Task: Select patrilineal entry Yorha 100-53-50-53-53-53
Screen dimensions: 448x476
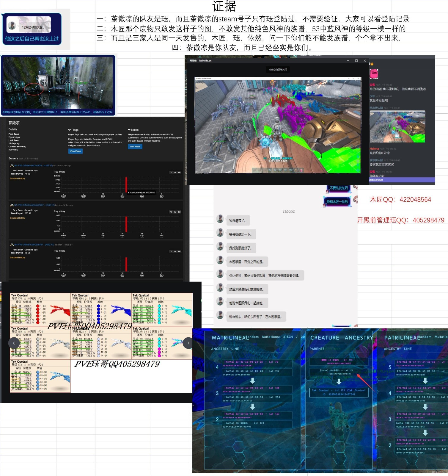Action: click(422, 424)
